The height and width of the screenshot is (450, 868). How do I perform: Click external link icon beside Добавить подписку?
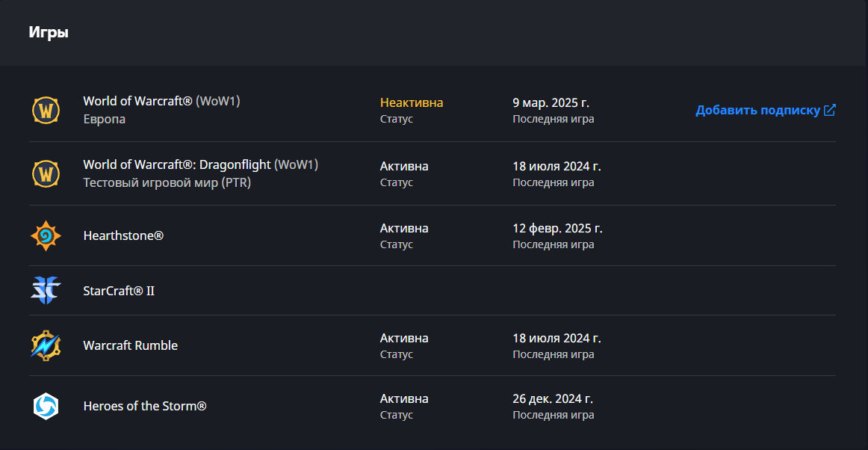coord(829,110)
